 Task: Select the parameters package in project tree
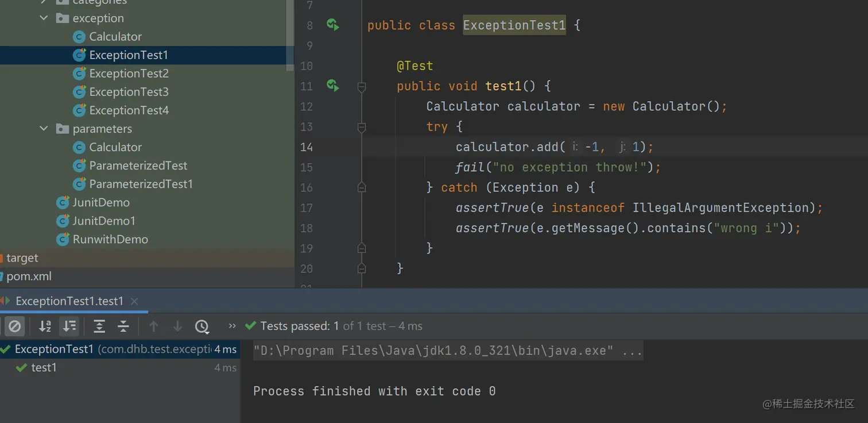[x=102, y=129]
